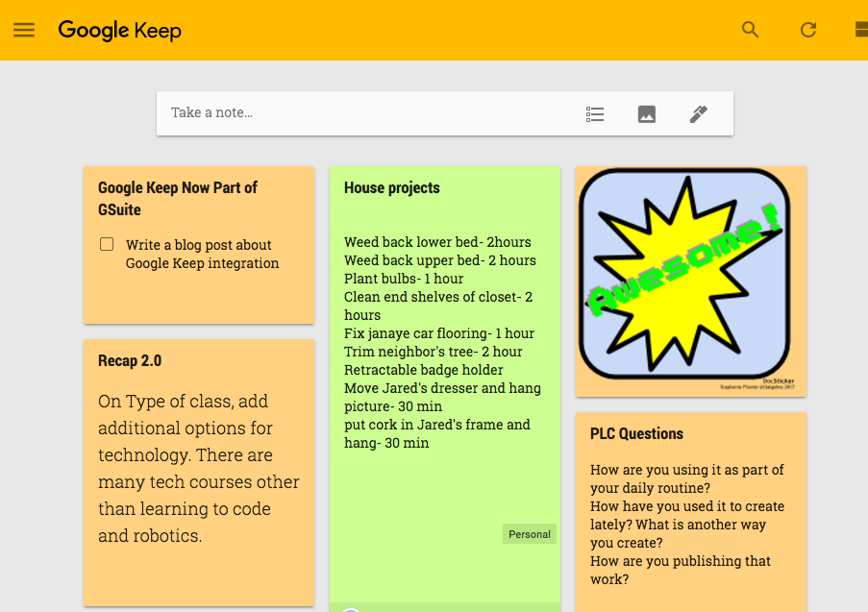
Task: Click 'Weed back lower bed- 2hours' line
Action: coord(437,242)
